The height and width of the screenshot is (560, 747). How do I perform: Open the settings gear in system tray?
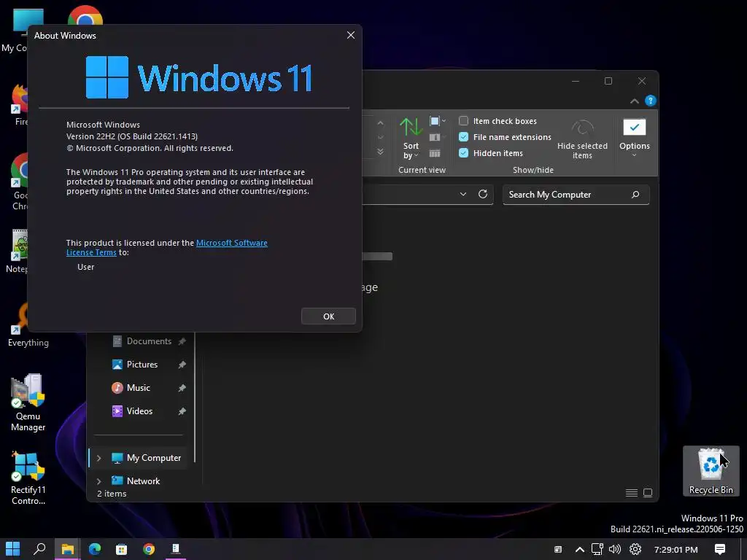pyautogui.click(x=635, y=550)
